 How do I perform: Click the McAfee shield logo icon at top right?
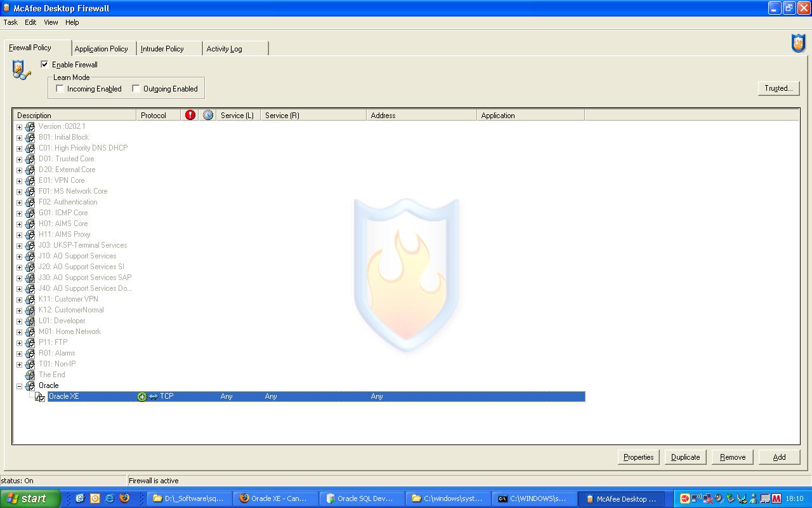point(798,44)
